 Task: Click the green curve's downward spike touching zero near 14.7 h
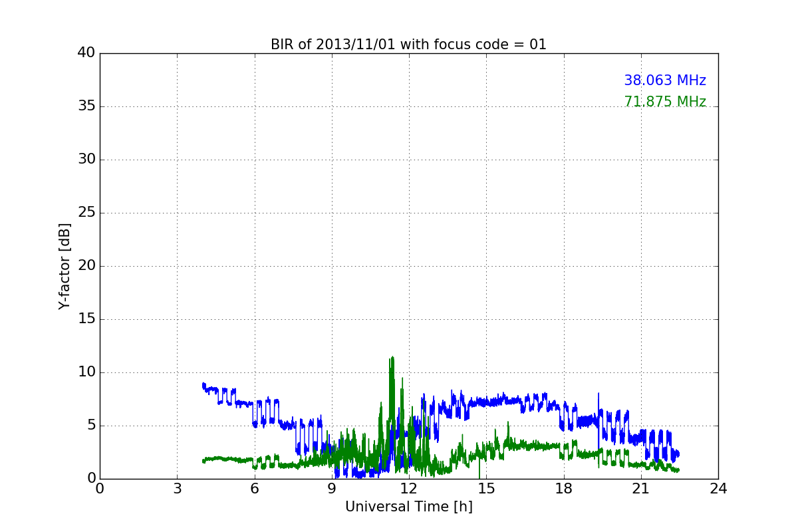(479, 469)
